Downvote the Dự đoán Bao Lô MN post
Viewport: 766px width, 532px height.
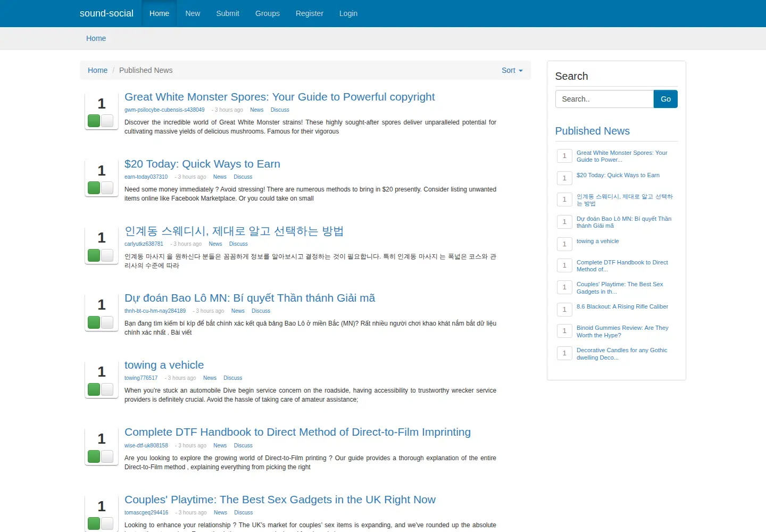[107, 322]
